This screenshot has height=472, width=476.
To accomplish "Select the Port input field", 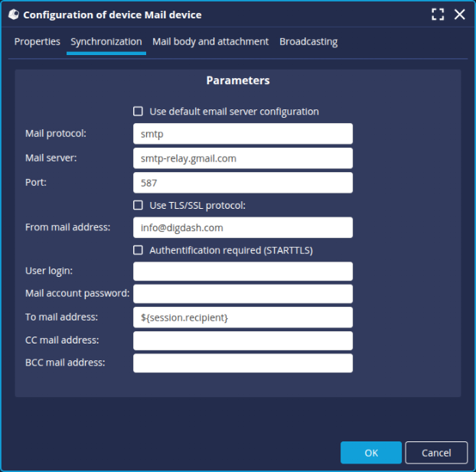I will click(243, 183).
